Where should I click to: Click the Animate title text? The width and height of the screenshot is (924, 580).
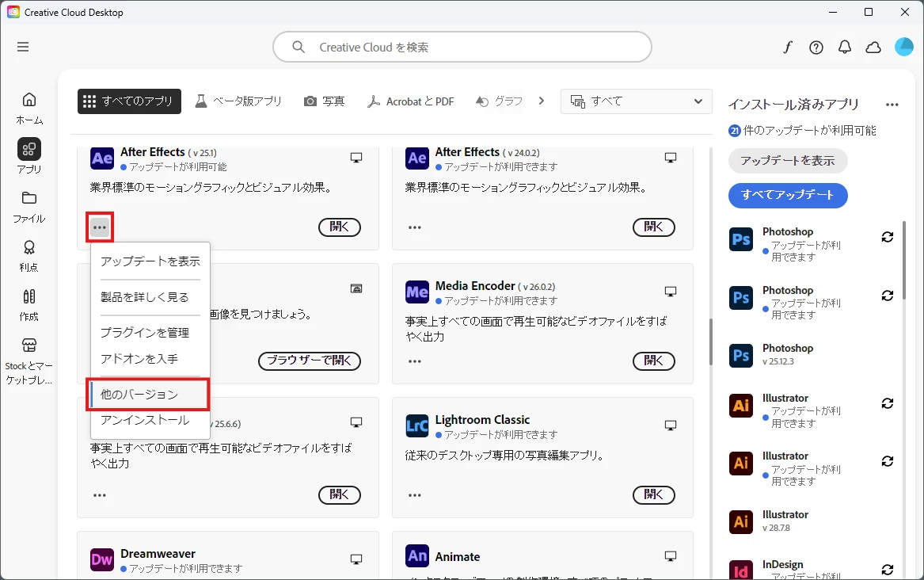(458, 557)
